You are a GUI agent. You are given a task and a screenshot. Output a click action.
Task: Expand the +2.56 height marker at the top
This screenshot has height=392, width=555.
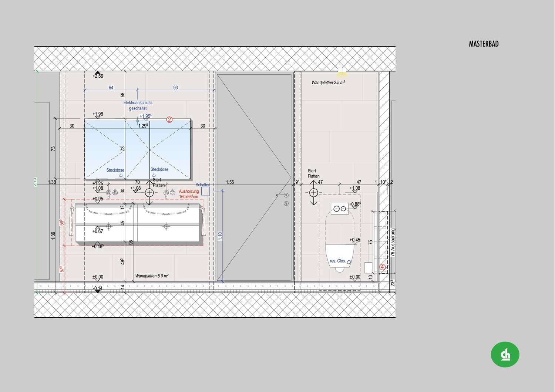click(x=98, y=73)
